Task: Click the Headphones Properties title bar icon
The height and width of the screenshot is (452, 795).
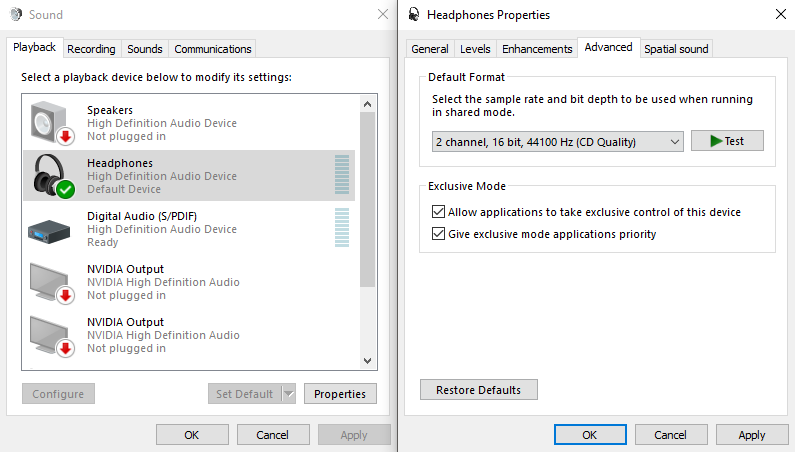Action: pos(414,14)
